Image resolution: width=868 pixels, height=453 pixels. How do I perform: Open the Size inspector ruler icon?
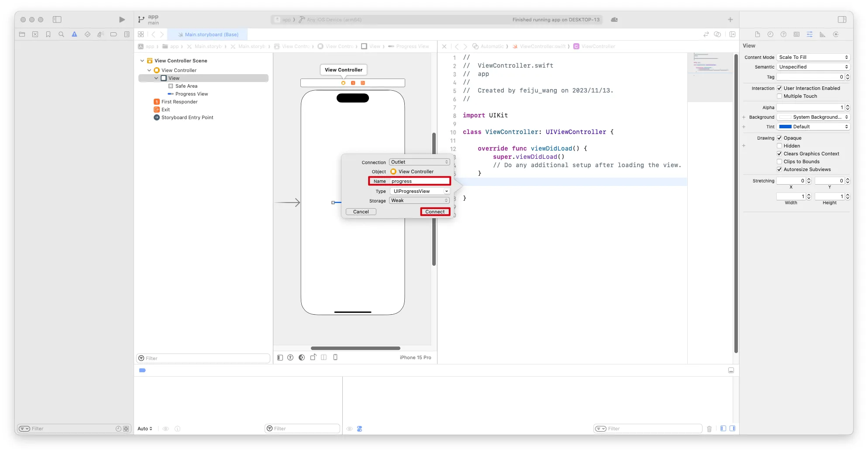(x=823, y=34)
